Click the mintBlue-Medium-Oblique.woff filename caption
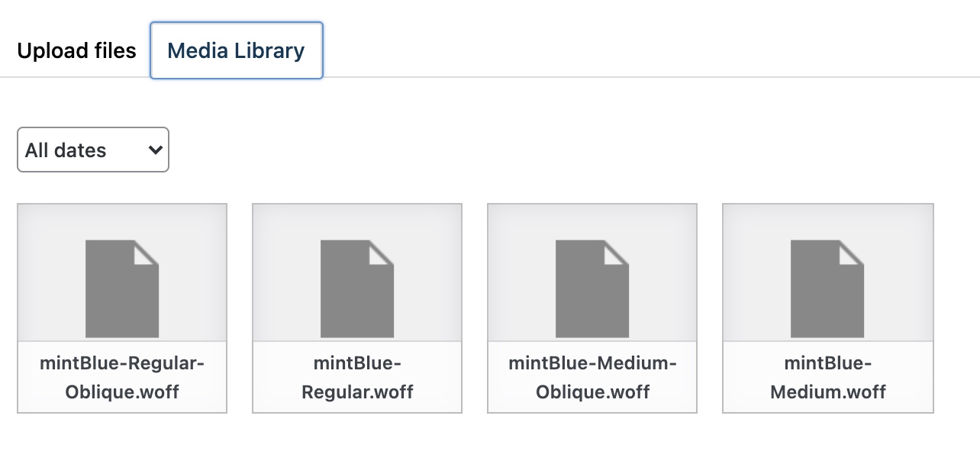 pyautogui.click(x=592, y=378)
